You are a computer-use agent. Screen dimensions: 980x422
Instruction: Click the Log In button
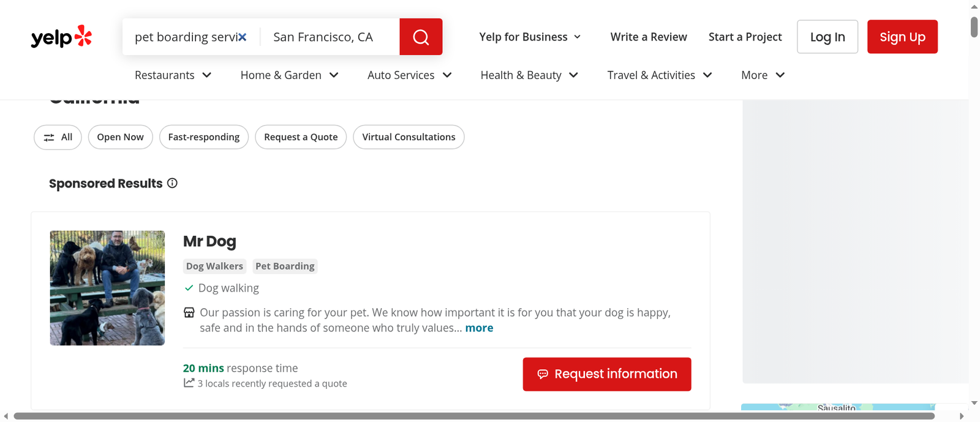(827, 37)
